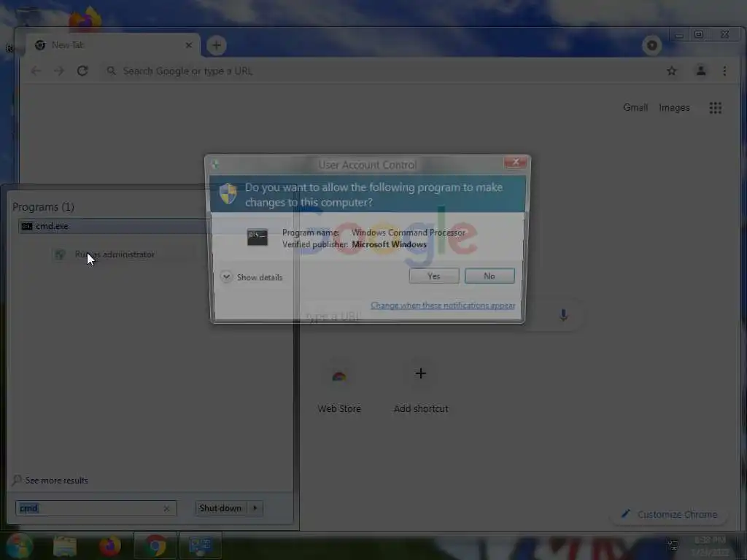The image size is (747, 560).
Task: Reload the Chrome page
Action: point(82,71)
